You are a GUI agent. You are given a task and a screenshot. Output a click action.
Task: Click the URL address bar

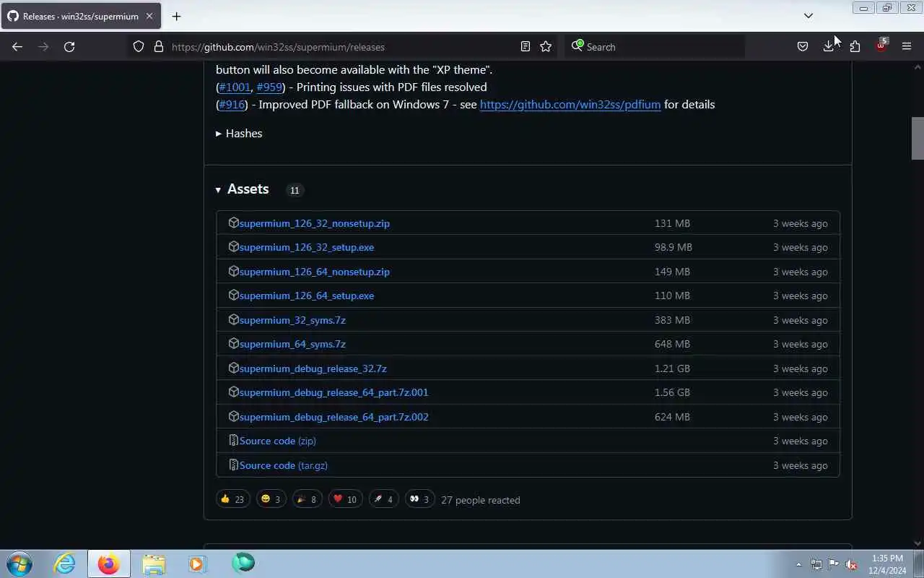click(343, 47)
